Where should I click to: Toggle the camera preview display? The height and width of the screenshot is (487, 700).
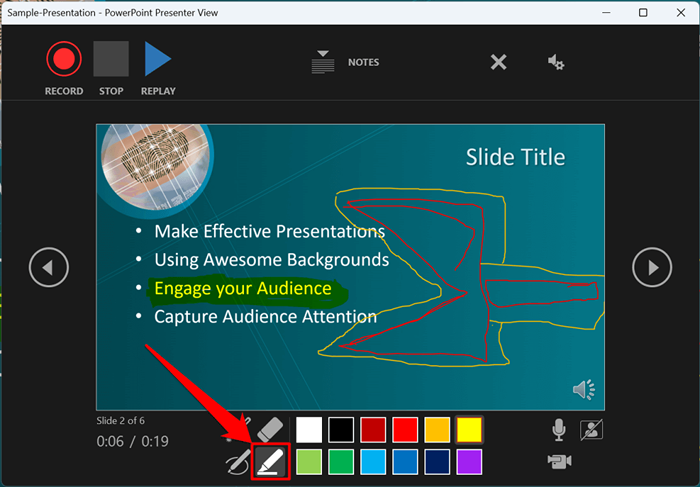[591, 430]
